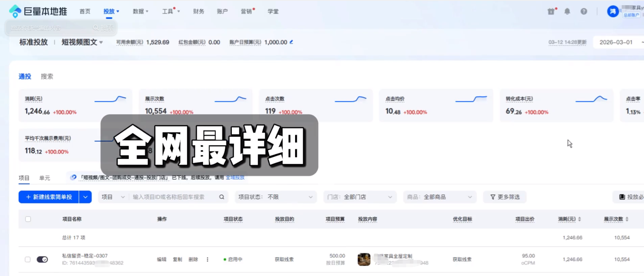Viewport: 644px width, 276px height.
Task: Open the help question mark icon
Action: click(583, 12)
